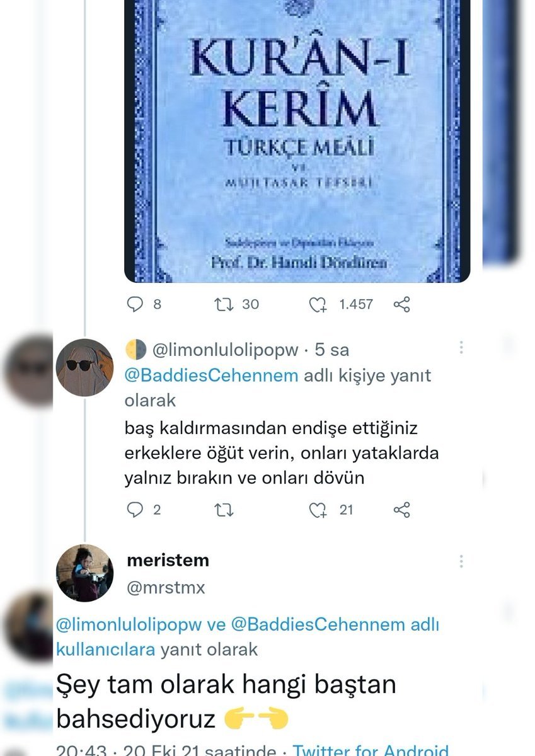Screen dimensions: 535x756
Task: Share limonlulolipopw's reply tweet
Action: tap(401, 509)
